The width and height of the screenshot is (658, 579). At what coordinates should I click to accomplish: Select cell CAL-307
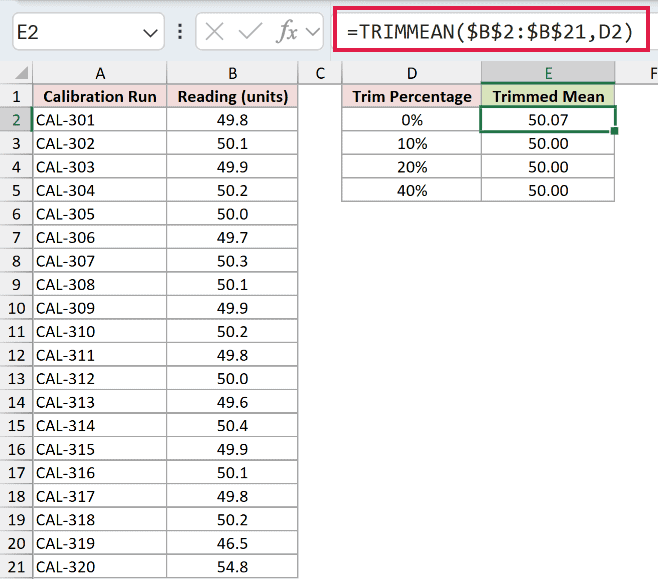tap(100, 261)
